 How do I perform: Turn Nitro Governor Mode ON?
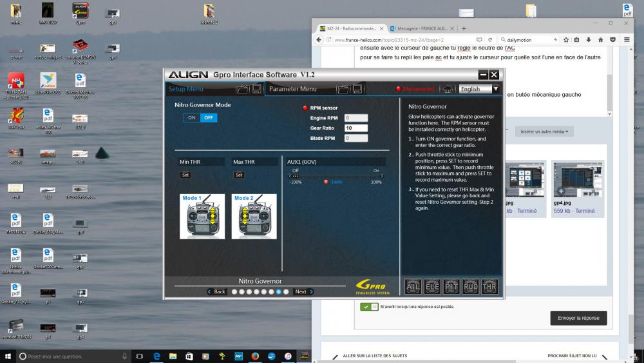click(192, 117)
